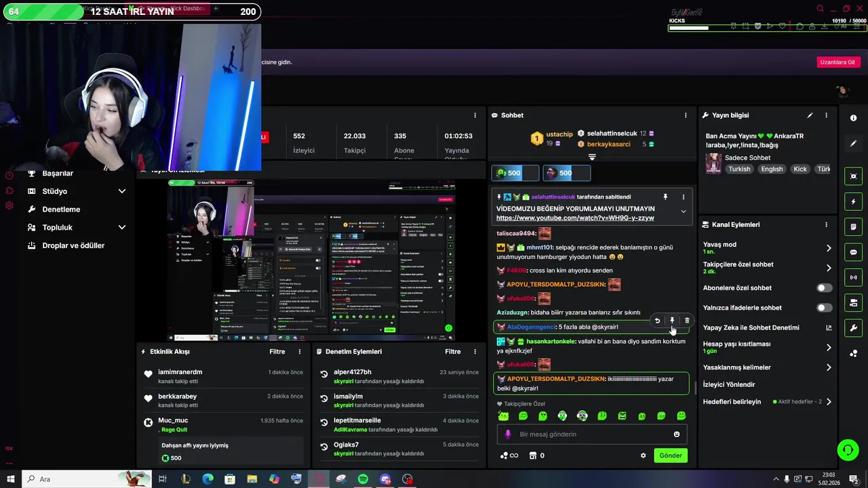
Task: Click lepetitmarseille in Denetim Eylemleri
Action: point(357,420)
